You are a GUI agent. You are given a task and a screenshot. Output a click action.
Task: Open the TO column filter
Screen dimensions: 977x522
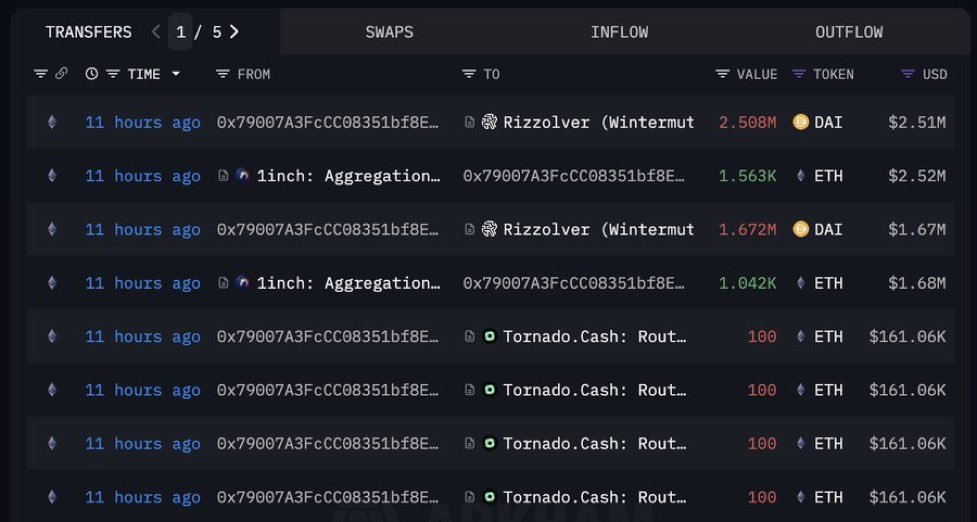[469, 74]
